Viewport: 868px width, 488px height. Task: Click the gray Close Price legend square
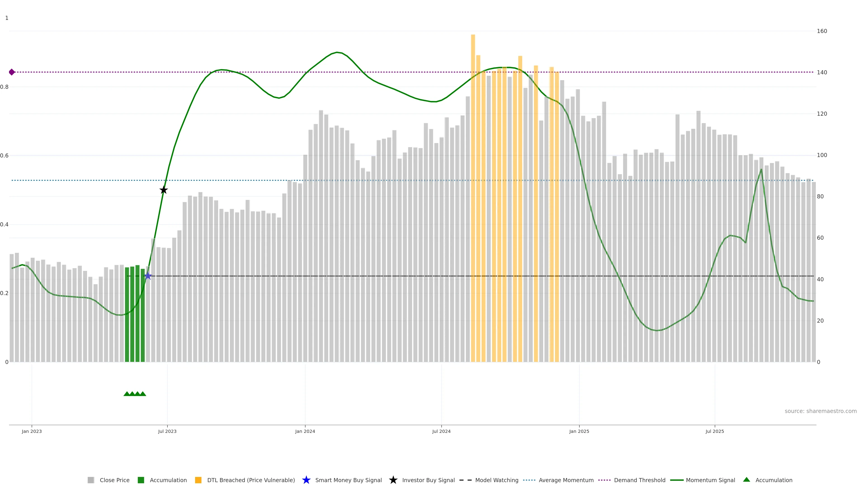[x=91, y=480]
